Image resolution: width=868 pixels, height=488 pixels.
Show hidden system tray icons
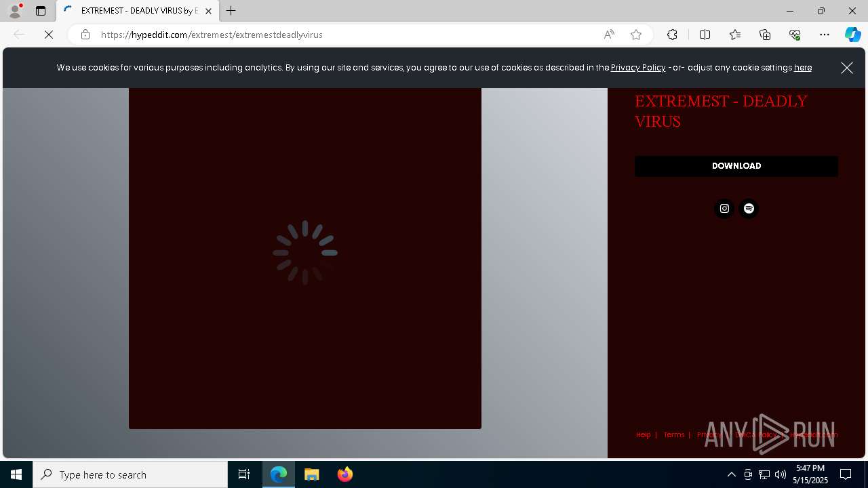pyautogui.click(x=732, y=474)
